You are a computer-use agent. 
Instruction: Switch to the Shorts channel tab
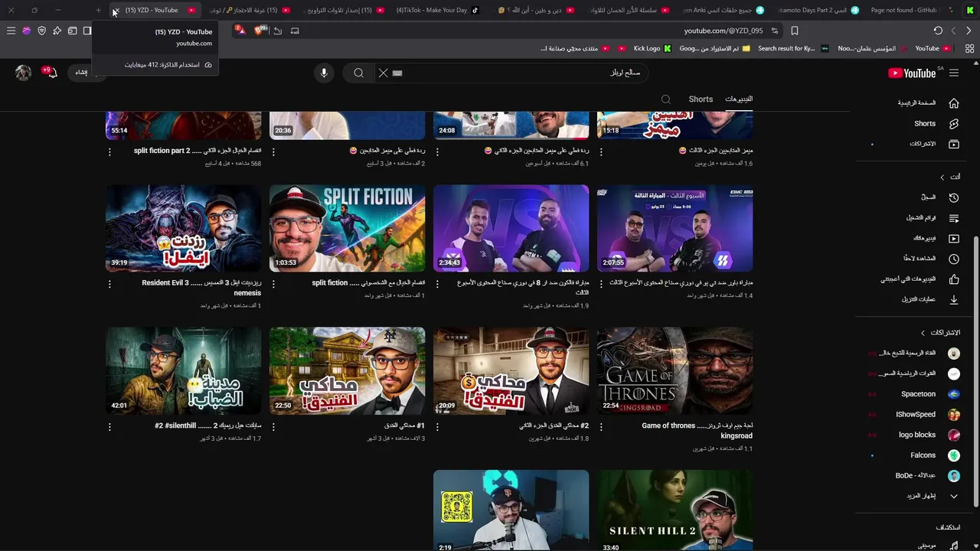pyautogui.click(x=701, y=99)
